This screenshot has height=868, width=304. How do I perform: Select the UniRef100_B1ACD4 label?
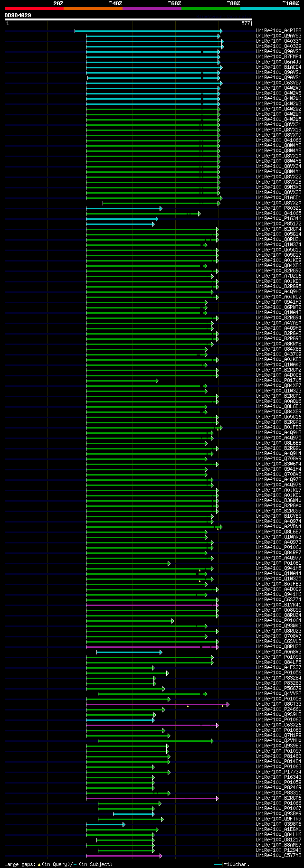[x=278, y=67]
